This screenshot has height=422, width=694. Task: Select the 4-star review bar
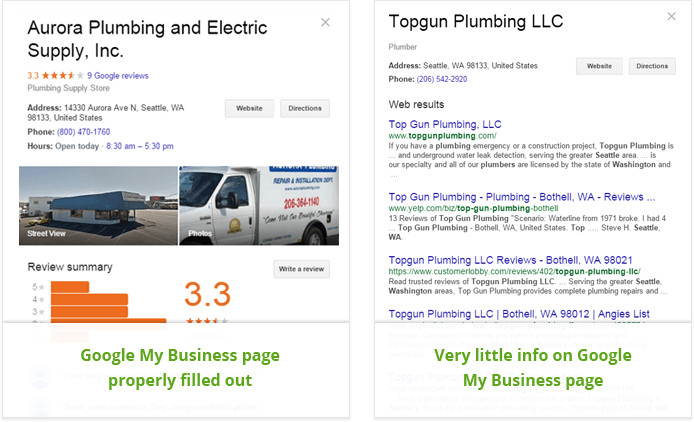pos(89,299)
